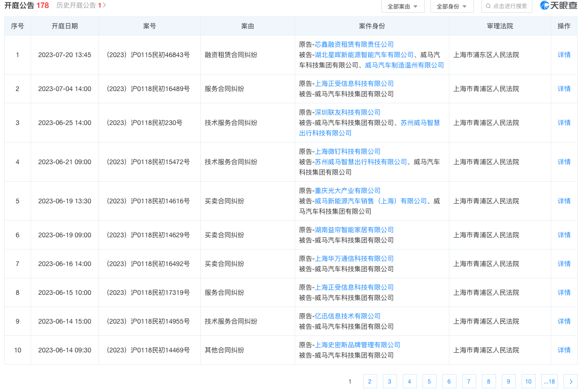580x392 pixels.
Task: Open 详情 for case 沪0118民初17319号
Action: pyautogui.click(x=564, y=292)
